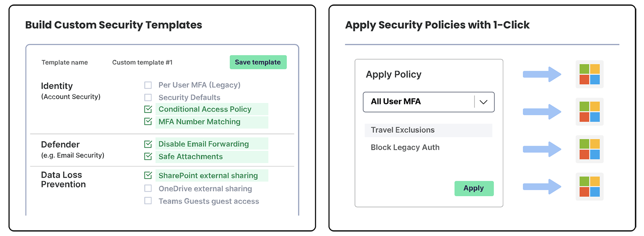Viewport: 644px width, 236px height.
Task: Choose Block Legacy Auth from list
Action: click(405, 148)
